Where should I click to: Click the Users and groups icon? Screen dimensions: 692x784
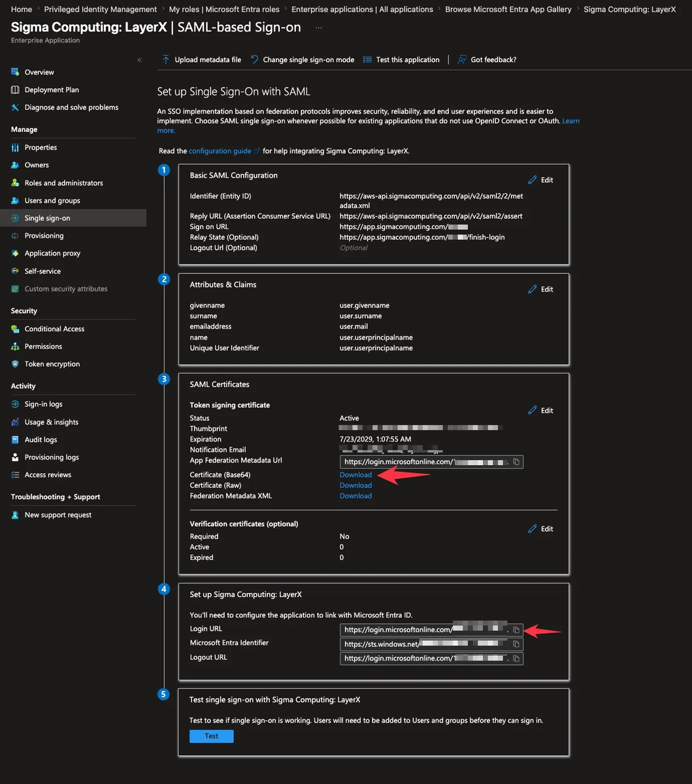tap(16, 201)
